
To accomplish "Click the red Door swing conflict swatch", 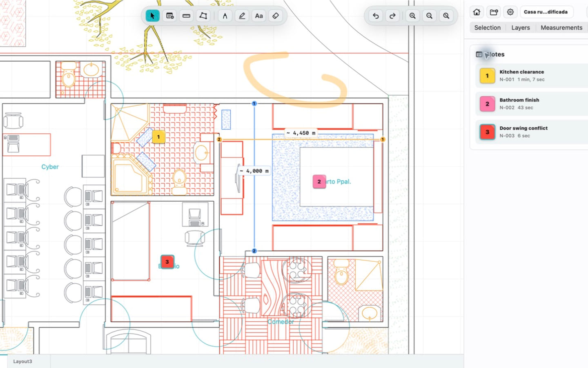I will pyautogui.click(x=487, y=132).
